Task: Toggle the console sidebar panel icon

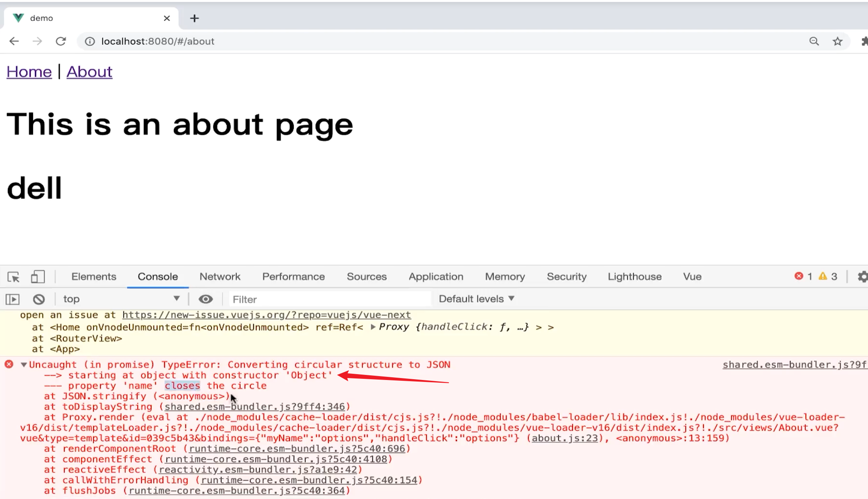Action: click(12, 299)
